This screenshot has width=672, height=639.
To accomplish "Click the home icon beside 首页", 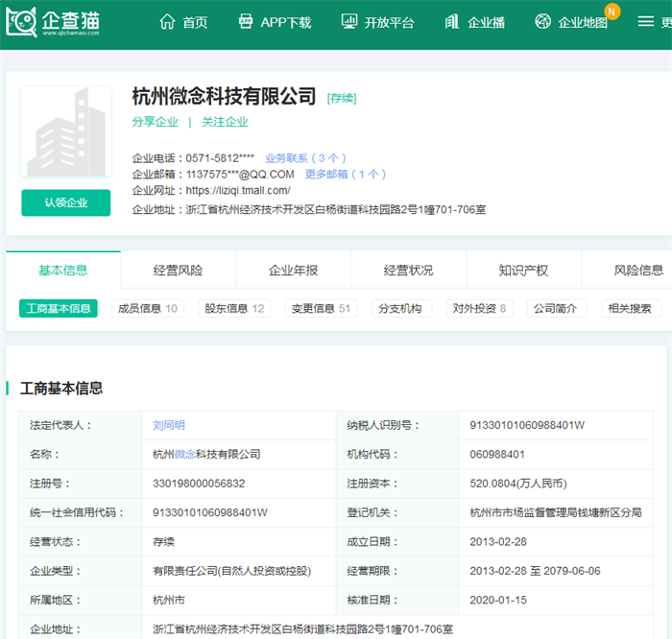I will (167, 21).
